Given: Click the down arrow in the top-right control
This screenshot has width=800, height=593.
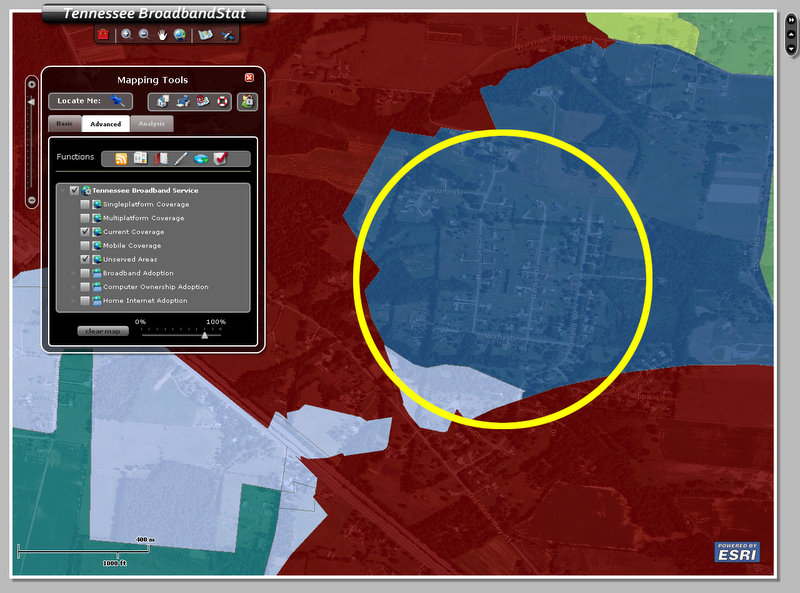Looking at the screenshot, I should click(791, 49).
